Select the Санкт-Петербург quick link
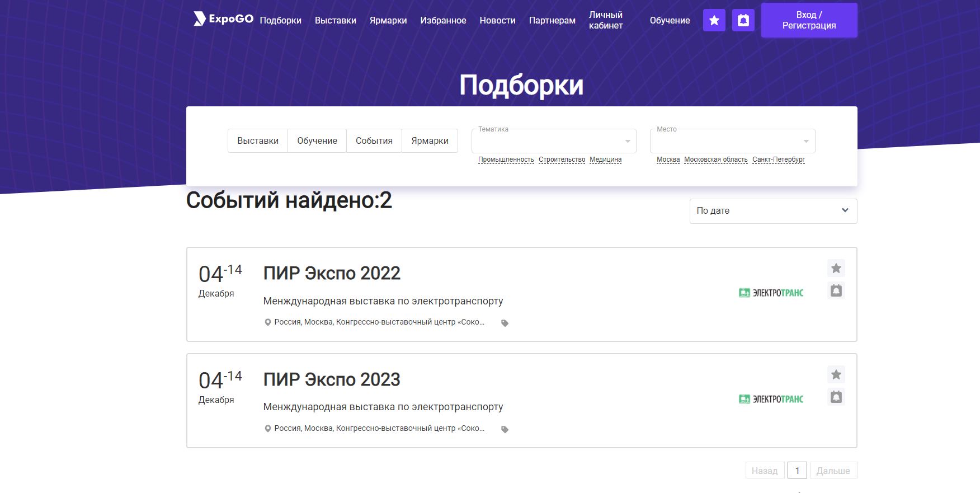 click(778, 160)
